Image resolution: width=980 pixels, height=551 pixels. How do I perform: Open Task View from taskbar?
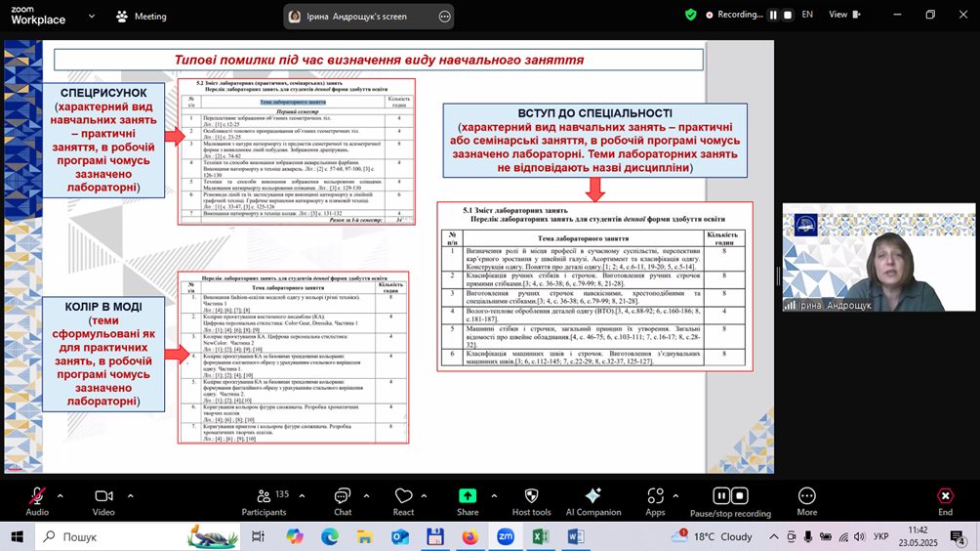coord(258,536)
